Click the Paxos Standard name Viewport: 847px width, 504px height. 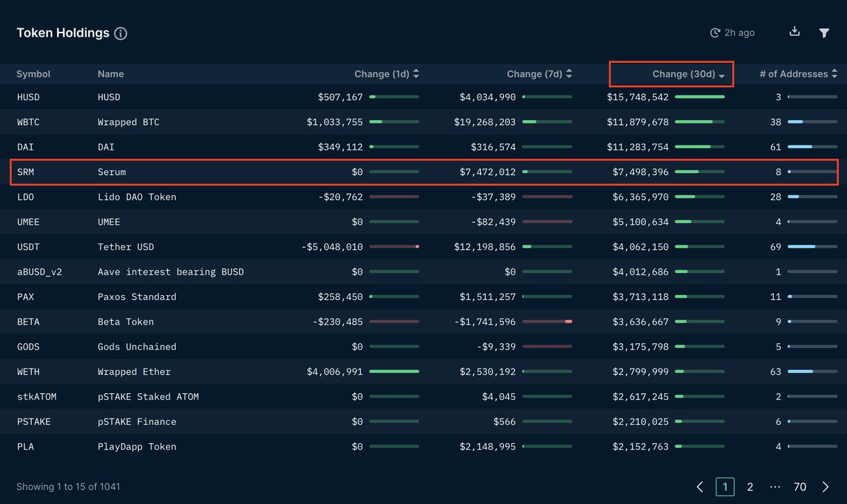click(137, 297)
